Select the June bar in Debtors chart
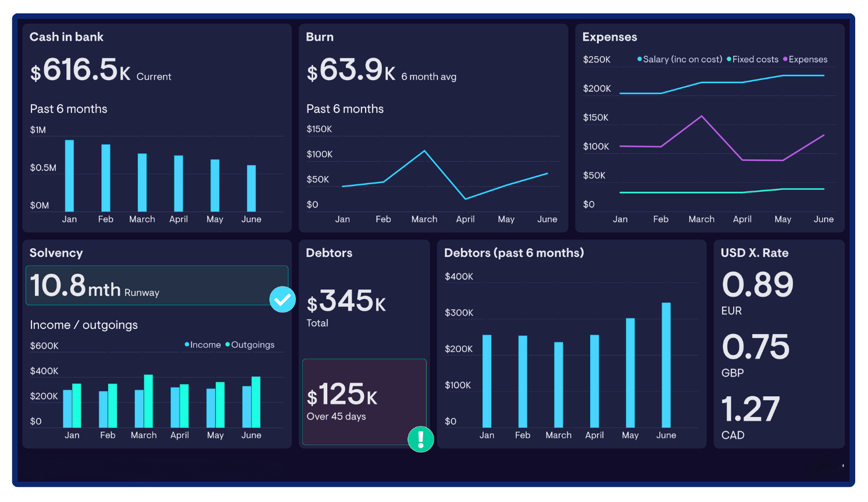Screen dimensions: 868x502 tap(666, 365)
